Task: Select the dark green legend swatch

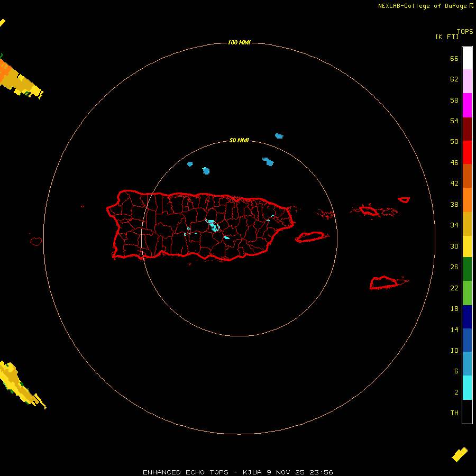Action: 467,269
